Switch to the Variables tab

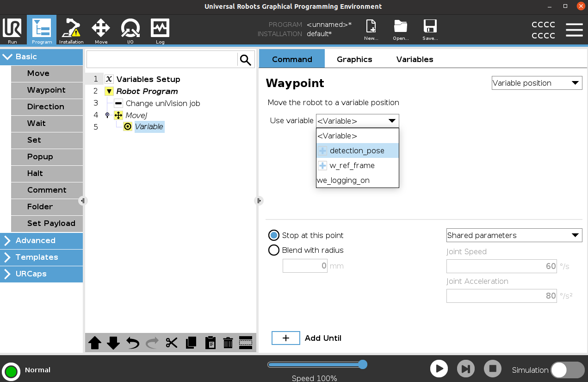click(415, 59)
